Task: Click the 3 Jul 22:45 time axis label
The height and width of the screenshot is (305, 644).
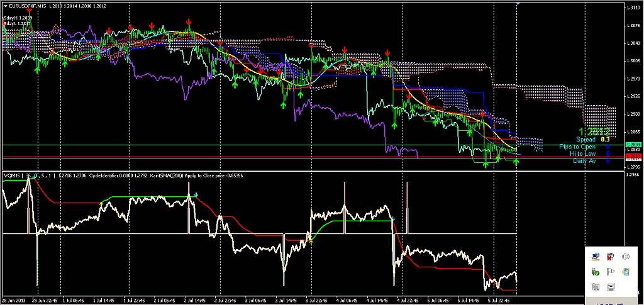Action: [316, 301]
